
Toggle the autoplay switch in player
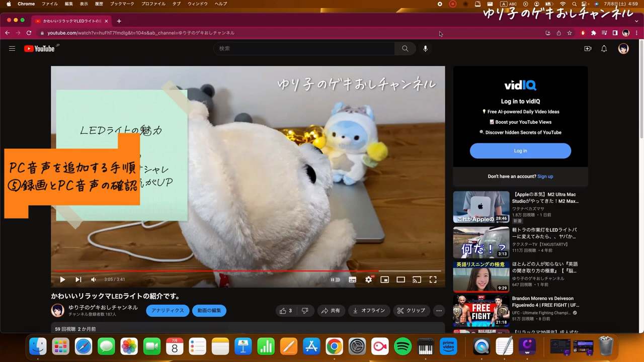pos(336,280)
